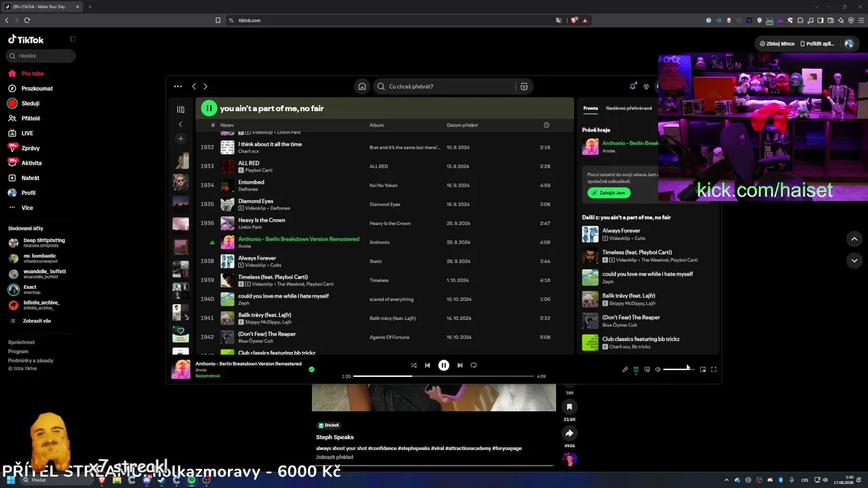Open Spotify three-dot main menu
Screen dimensions: 868x488
pos(178,86)
